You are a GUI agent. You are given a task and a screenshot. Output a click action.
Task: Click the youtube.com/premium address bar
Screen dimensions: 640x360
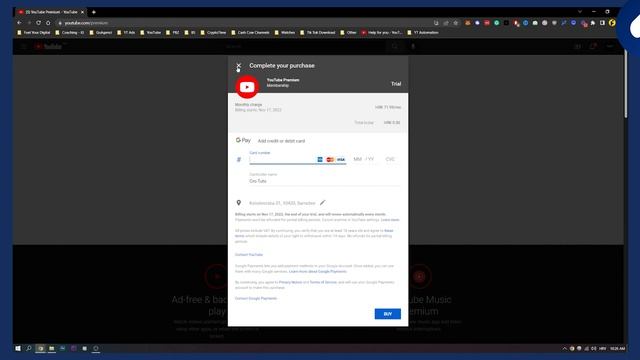point(245,23)
